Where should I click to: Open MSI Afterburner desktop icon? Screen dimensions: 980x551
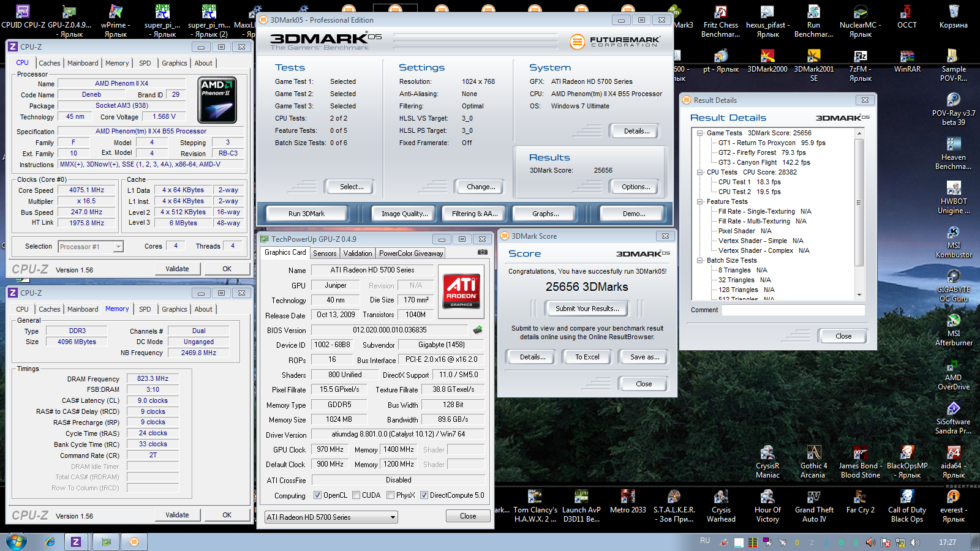[x=953, y=329]
